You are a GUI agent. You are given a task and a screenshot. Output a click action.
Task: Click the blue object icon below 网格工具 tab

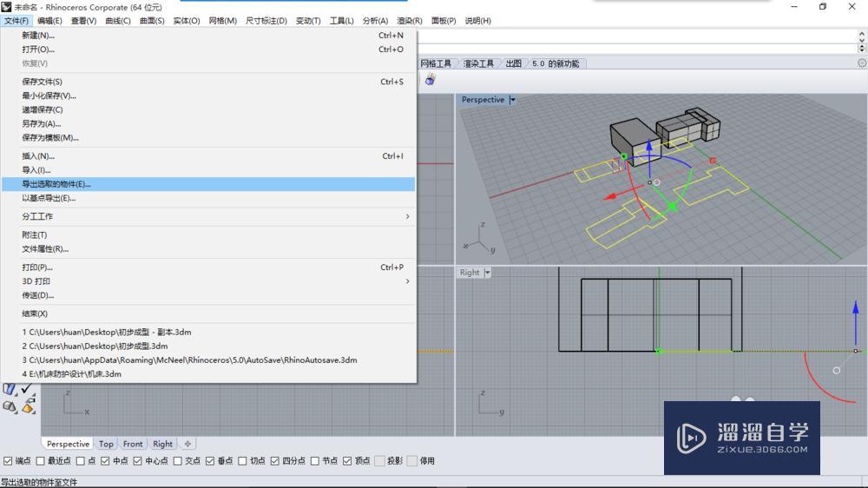[431, 80]
